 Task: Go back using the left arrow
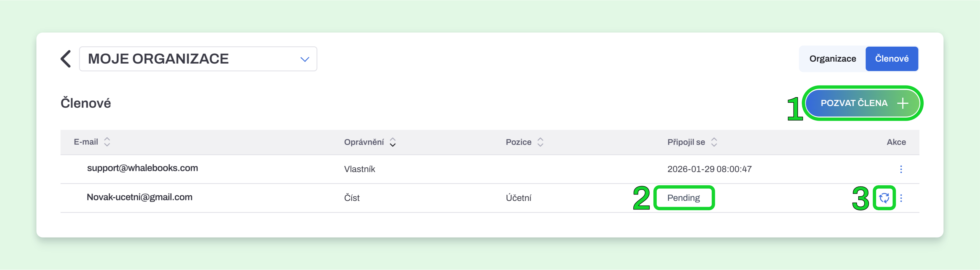[66, 59]
